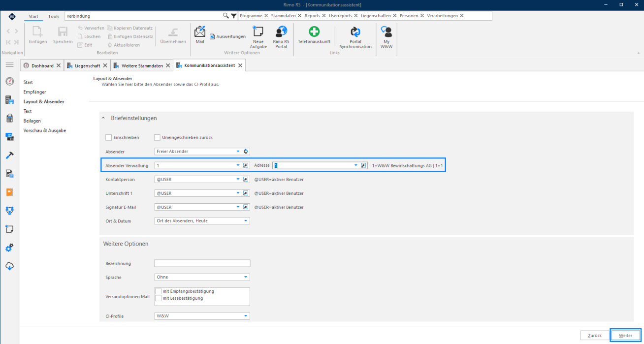Switch to the Dashboard tab

(x=42, y=65)
